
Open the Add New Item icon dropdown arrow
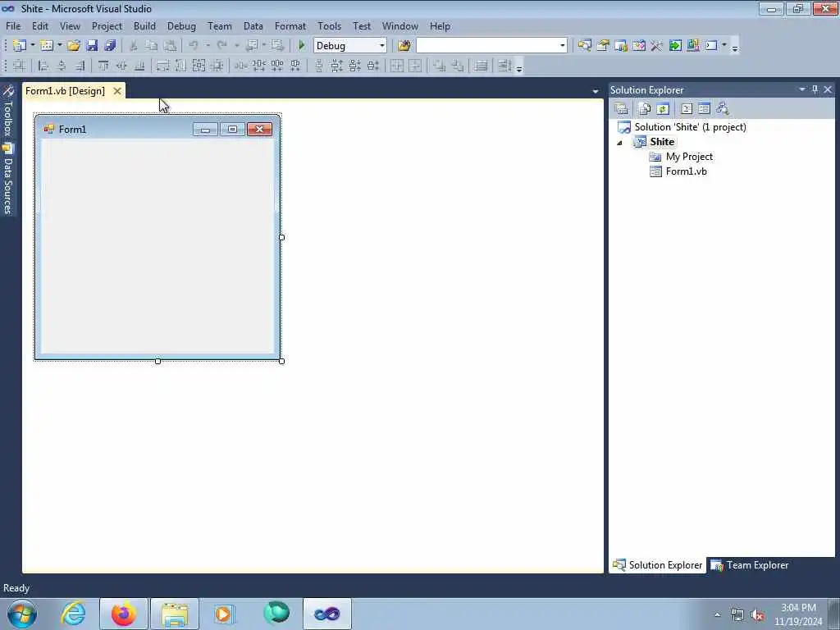pyautogui.click(x=59, y=46)
